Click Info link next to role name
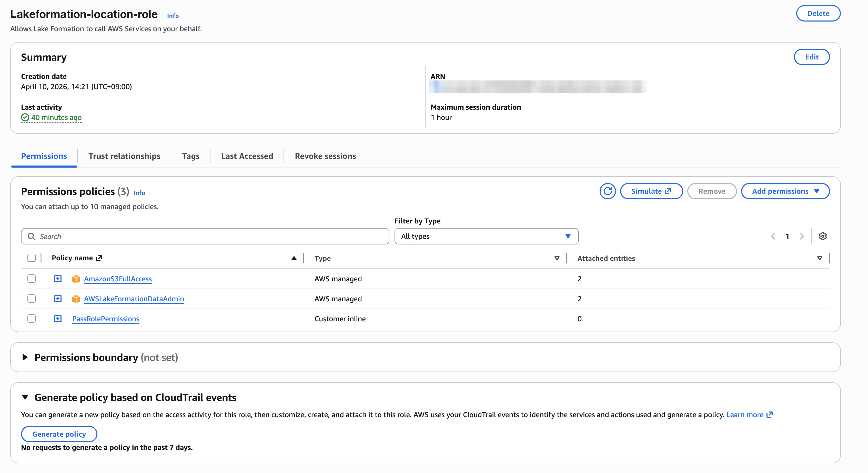 (x=173, y=16)
